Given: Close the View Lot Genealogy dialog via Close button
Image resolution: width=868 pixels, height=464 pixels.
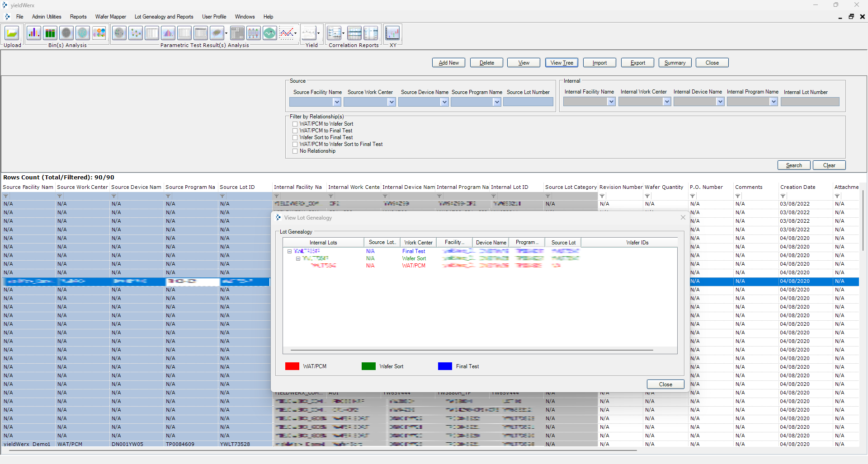Looking at the screenshot, I should (665, 384).
